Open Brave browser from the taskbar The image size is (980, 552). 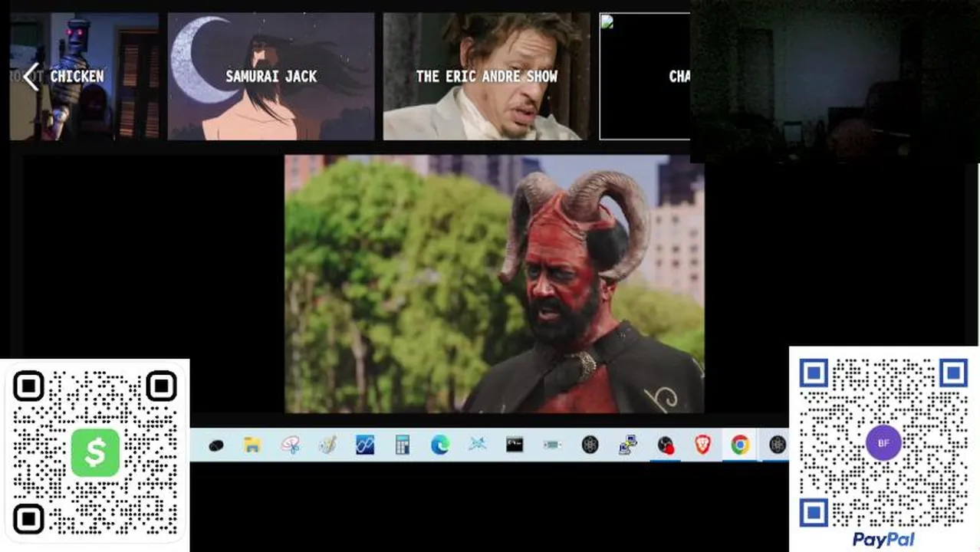702,445
